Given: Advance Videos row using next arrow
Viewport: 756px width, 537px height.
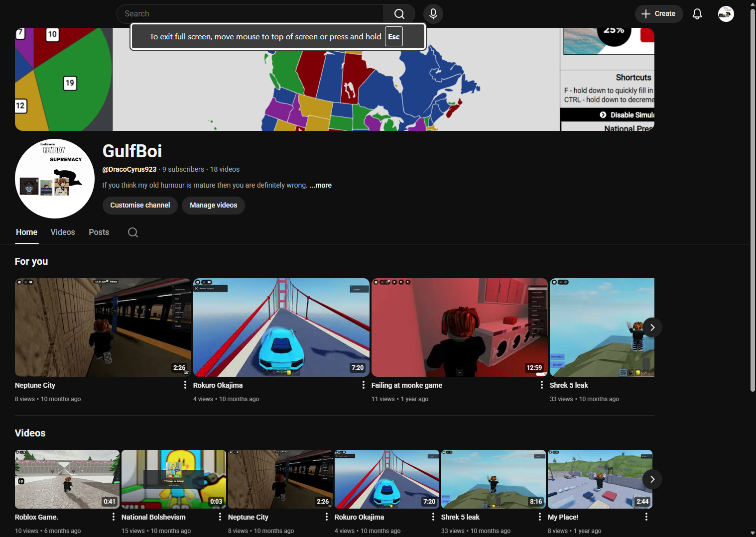Looking at the screenshot, I should click(652, 479).
